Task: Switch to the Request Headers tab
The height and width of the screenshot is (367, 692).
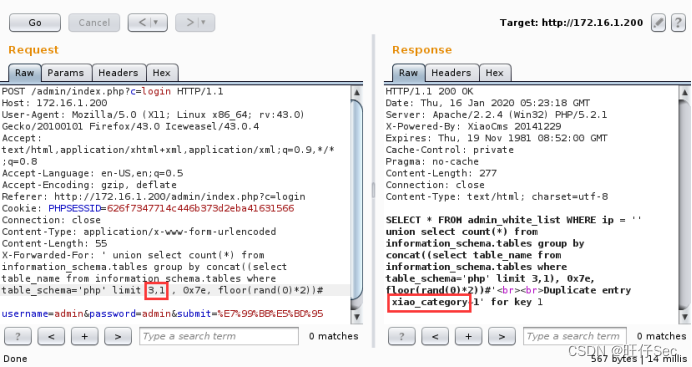Action: tap(118, 73)
